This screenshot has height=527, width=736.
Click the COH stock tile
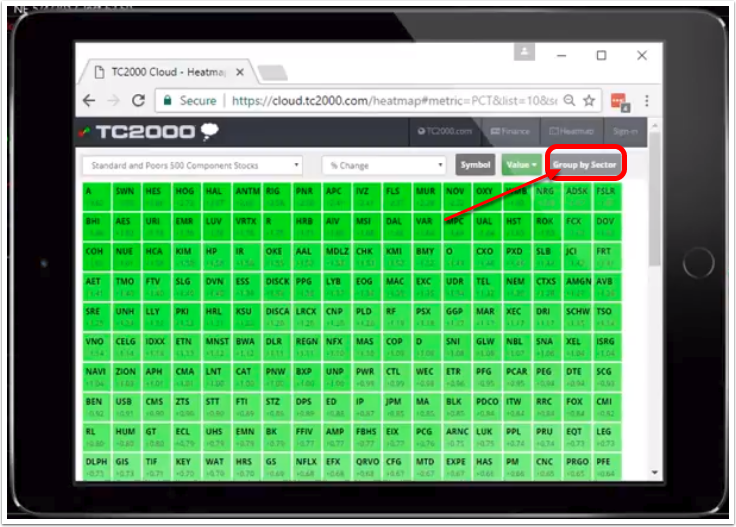coord(96,257)
